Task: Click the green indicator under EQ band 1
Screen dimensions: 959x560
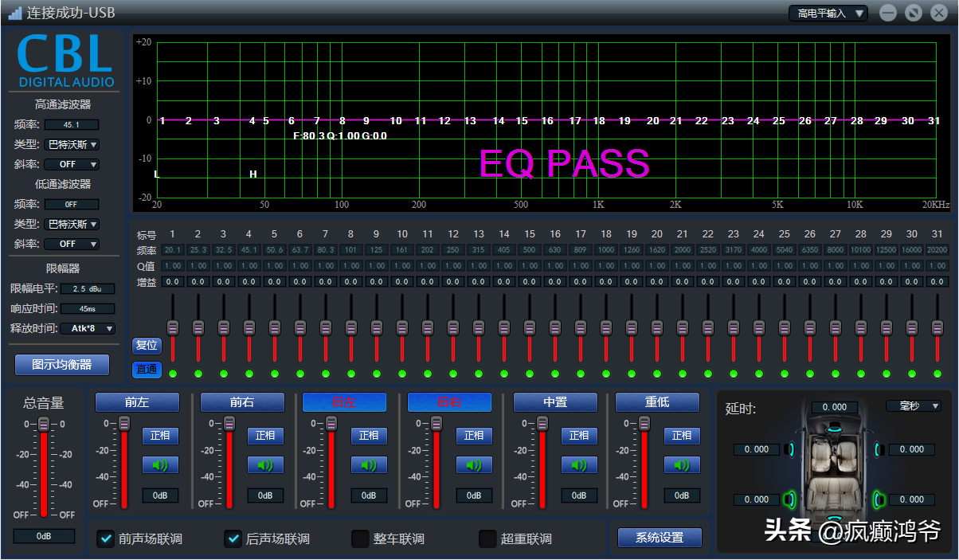Action: click(x=172, y=374)
